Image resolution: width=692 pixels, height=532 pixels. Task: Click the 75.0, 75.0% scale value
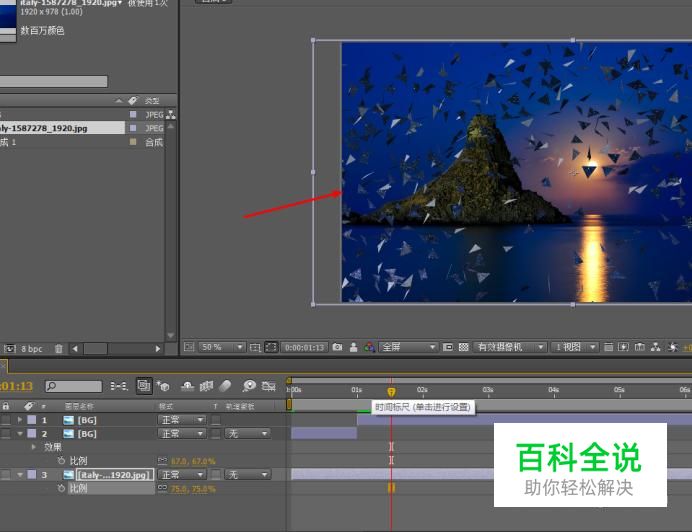click(193, 489)
